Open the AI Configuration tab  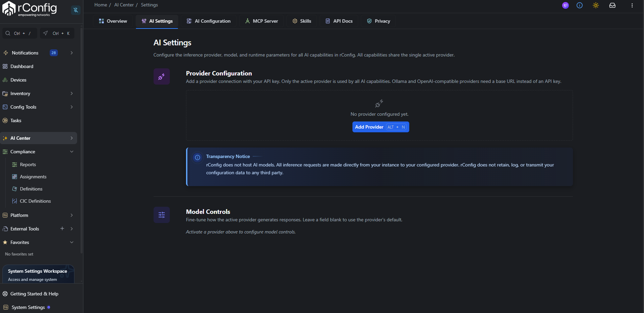tap(208, 21)
